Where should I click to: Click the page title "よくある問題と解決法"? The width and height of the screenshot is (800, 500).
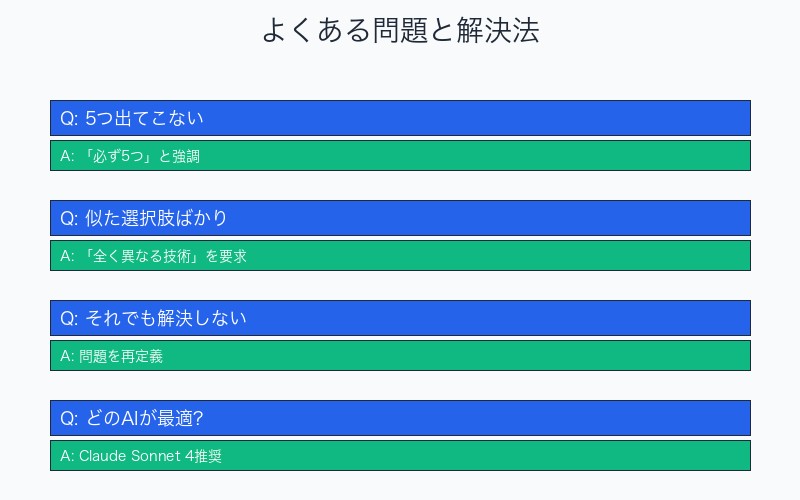[x=400, y=30]
